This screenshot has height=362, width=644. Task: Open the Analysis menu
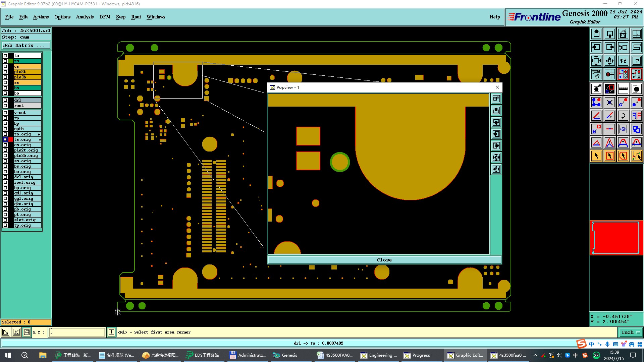tap(85, 17)
